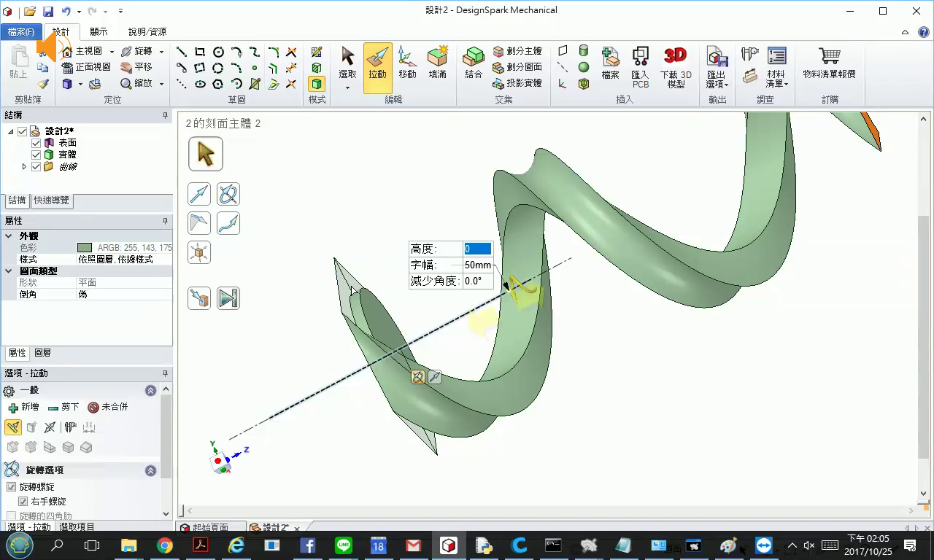934x560 pixels.
Task: Uncheck 右手螺旋 checkbox
Action: [23, 502]
